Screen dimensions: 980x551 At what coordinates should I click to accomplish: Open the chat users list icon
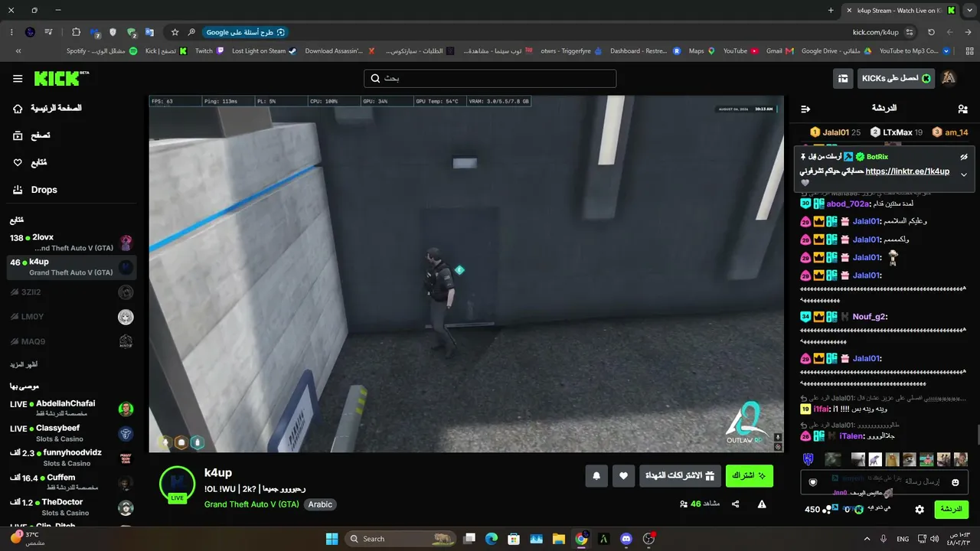pos(962,109)
